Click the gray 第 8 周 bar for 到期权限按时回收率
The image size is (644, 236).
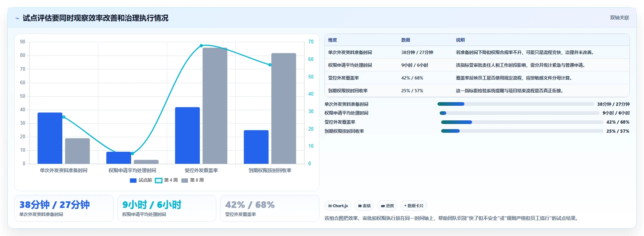coord(284,108)
